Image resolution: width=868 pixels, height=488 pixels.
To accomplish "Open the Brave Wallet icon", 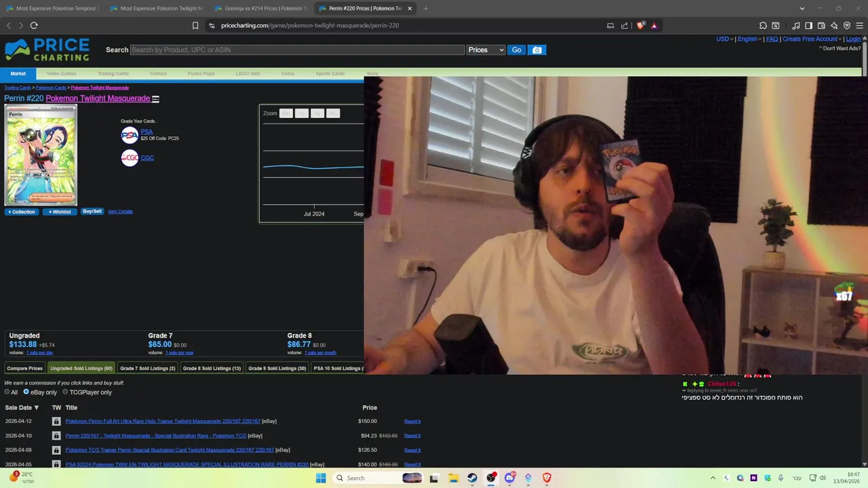I will pos(821,26).
